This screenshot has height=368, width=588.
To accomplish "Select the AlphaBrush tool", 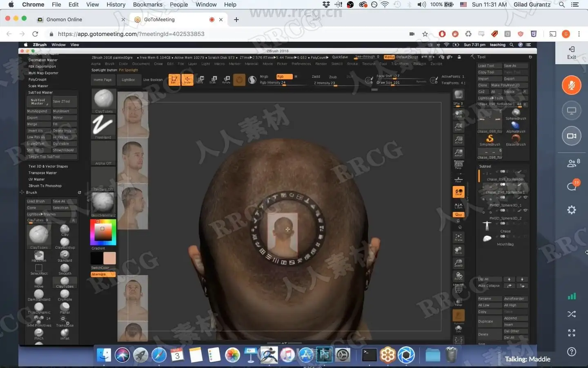I will click(x=516, y=127).
